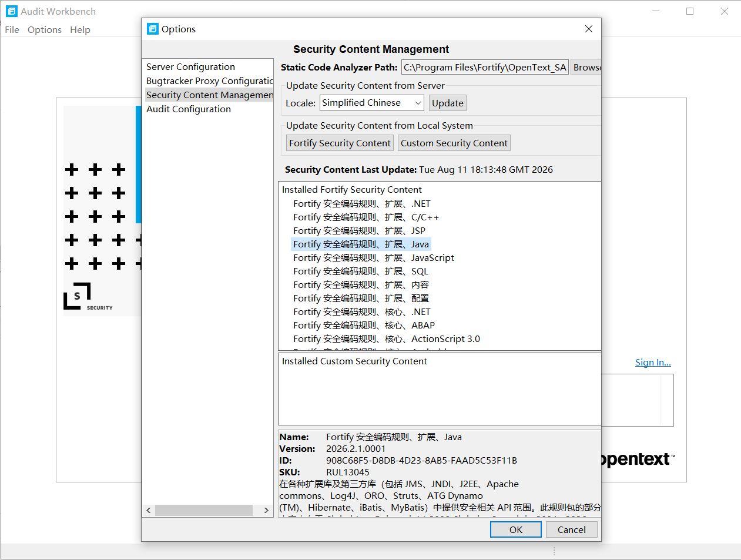741x560 pixels.
Task: Click the Security Content Last Update timestamp
Action: pyautogui.click(x=486, y=170)
